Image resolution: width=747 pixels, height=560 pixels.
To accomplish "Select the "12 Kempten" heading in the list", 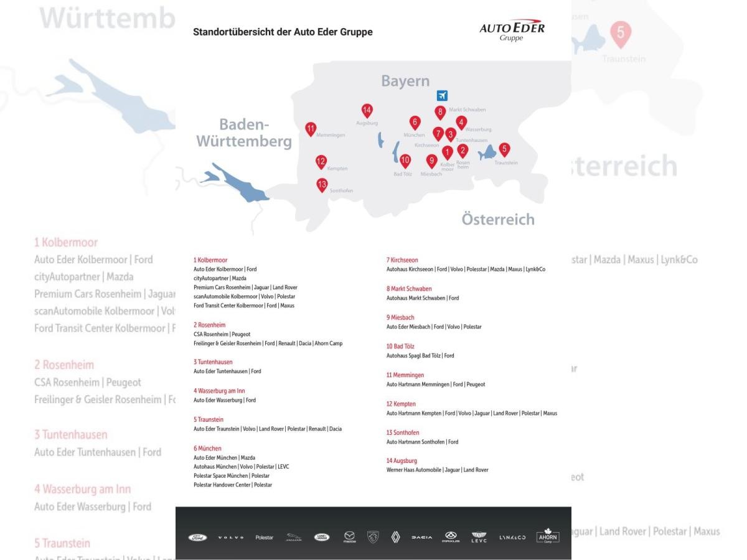I will click(x=401, y=404).
